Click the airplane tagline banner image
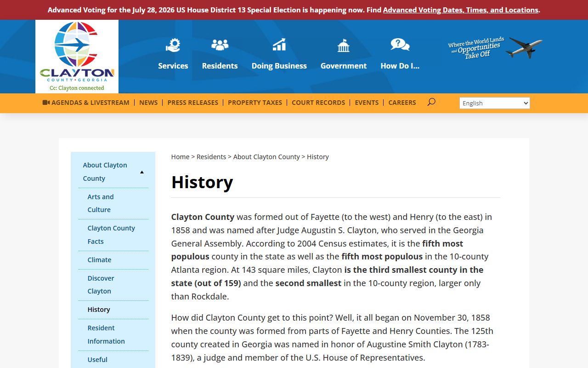The width and height of the screenshot is (588, 368). point(495,48)
